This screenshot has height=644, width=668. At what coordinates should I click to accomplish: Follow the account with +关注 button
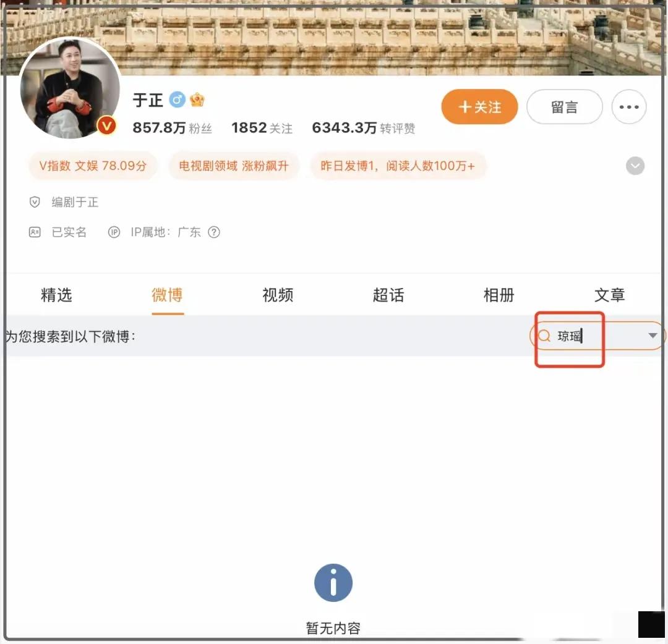480,107
